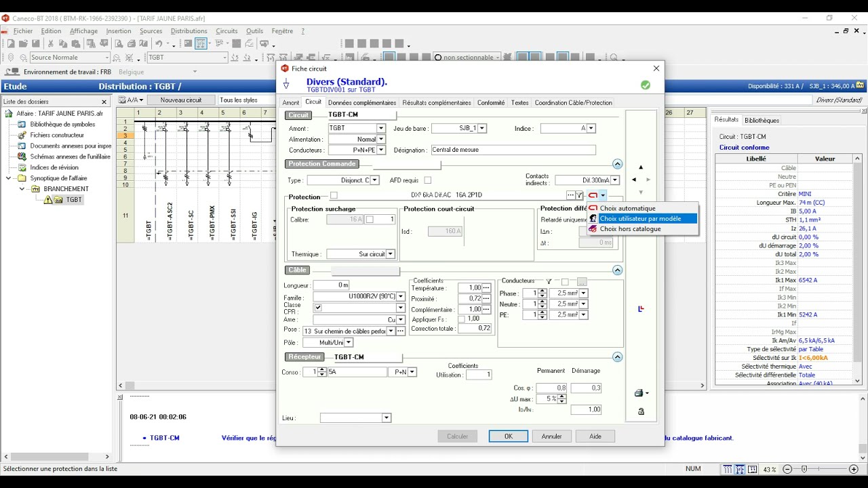Open the Contacts indirects Dif.300mA dropdown
Viewport: 868px width, 488px height.
point(615,180)
